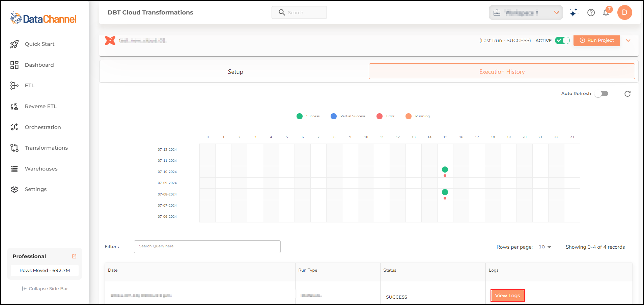This screenshot has width=644, height=305.
Task: Click the DataChannel logo
Action: (x=44, y=19)
